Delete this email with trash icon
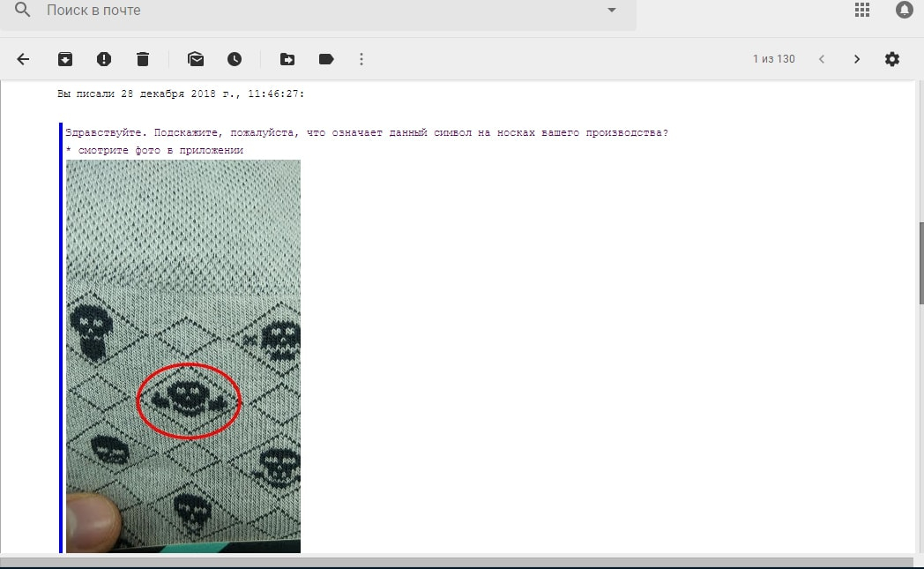The height and width of the screenshot is (569, 924). pos(143,59)
